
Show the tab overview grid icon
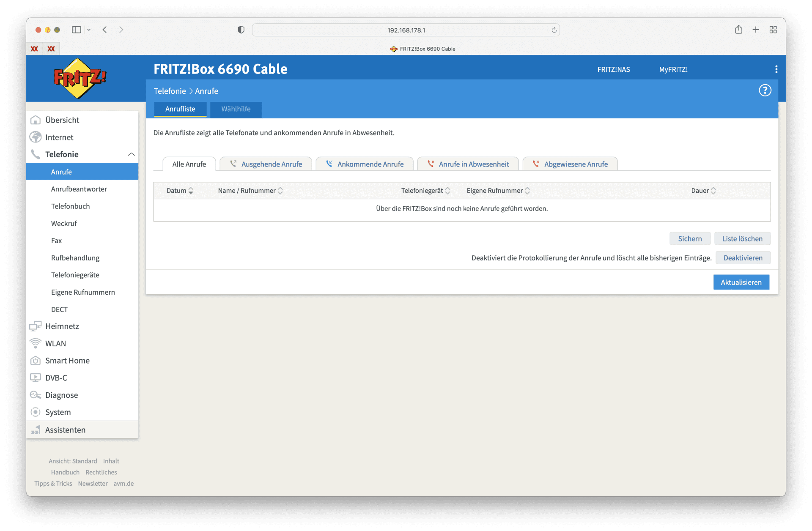tap(773, 30)
